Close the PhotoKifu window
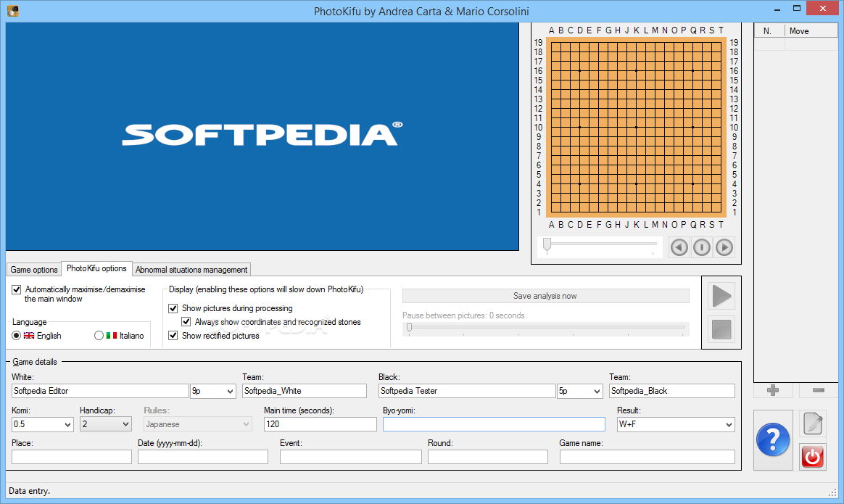The image size is (844, 504). point(822,9)
